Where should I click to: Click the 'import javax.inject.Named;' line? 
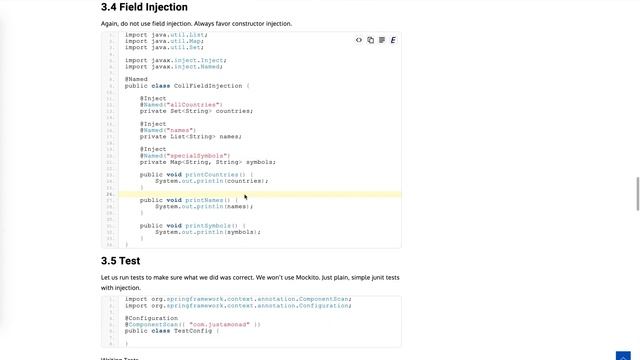pyautogui.click(x=174, y=67)
